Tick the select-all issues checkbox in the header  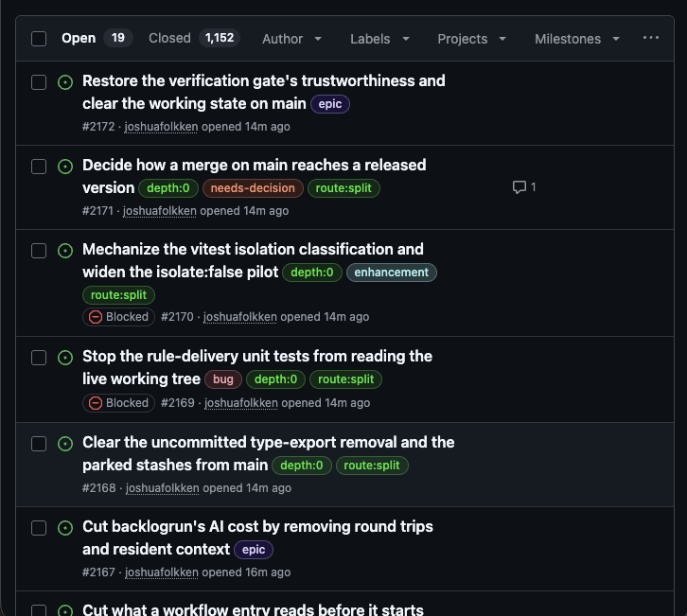39,39
